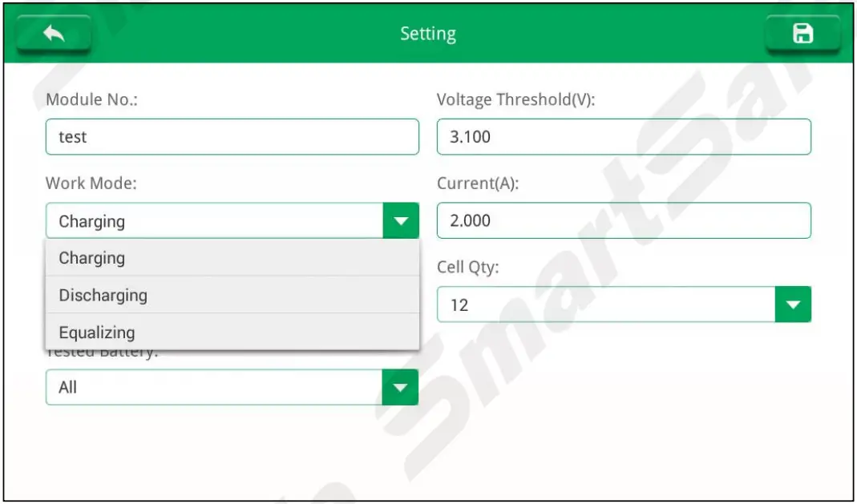Go back using the arrow icon
This screenshot has width=857, height=504.
point(54,34)
